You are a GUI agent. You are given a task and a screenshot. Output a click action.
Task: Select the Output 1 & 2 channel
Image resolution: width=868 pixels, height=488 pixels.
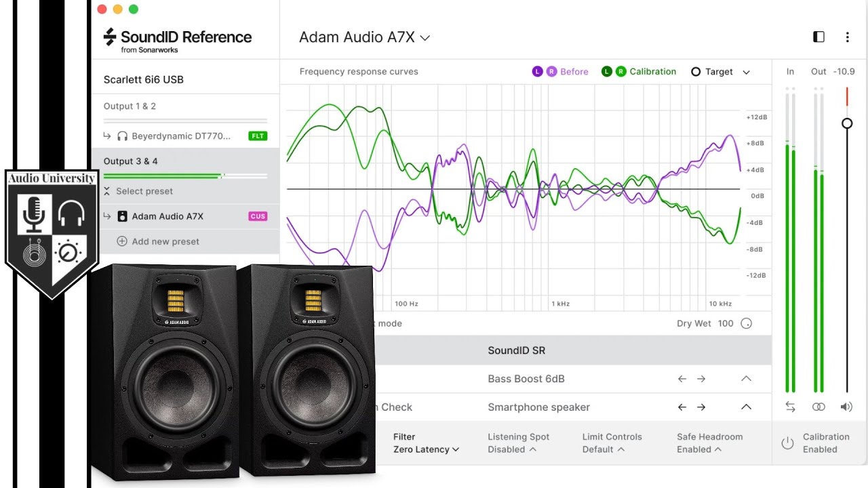pyautogui.click(x=130, y=106)
